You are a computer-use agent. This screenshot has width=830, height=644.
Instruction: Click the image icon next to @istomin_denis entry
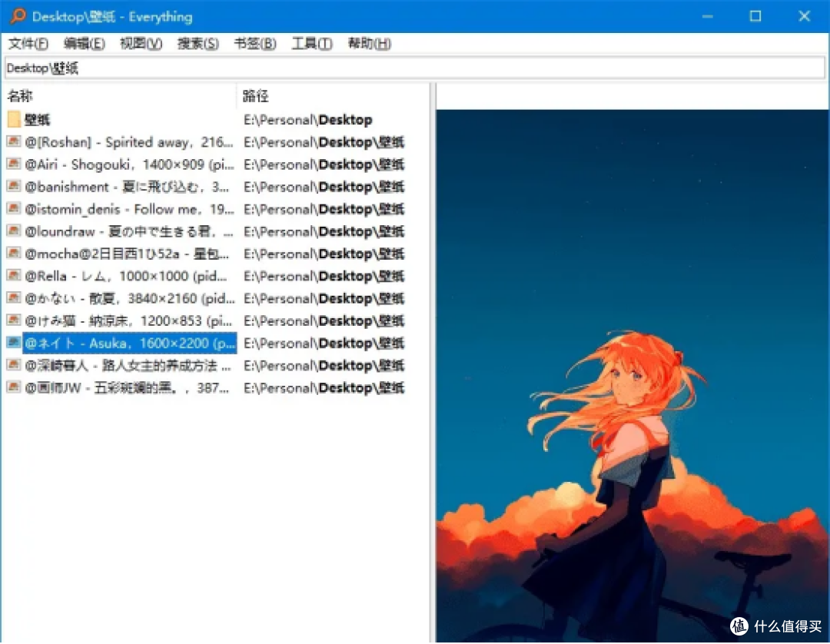tap(13, 208)
